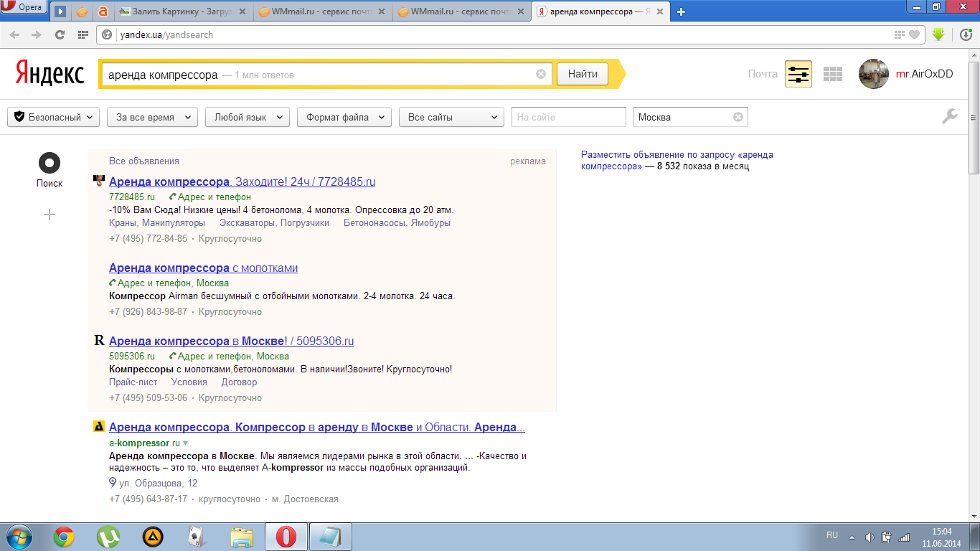
Task: Open a new tab with plus button
Action: tap(681, 11)
